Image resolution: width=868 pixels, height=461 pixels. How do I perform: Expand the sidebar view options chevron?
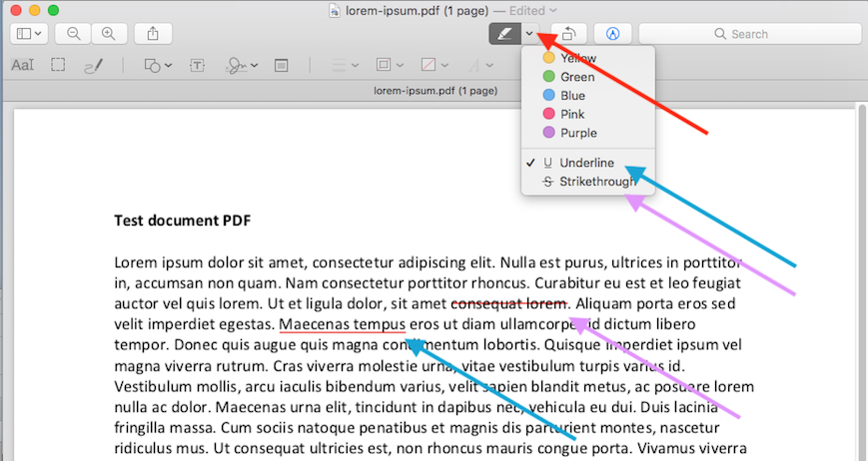click(38, 34)
